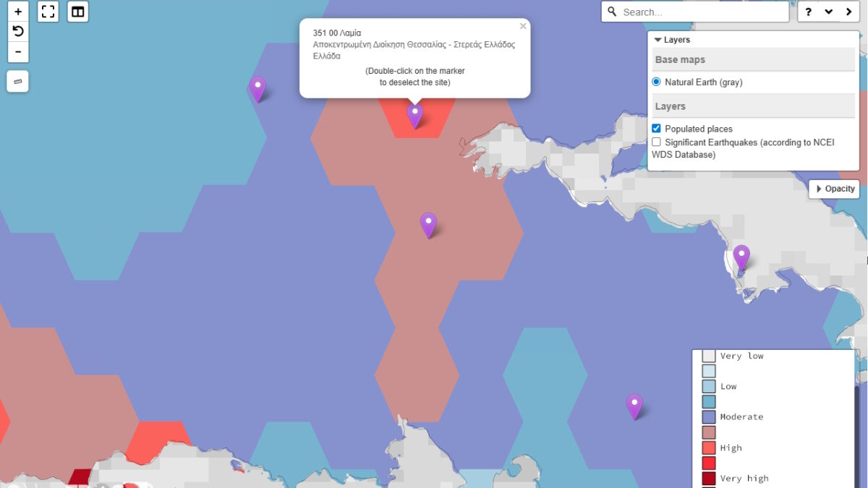Open help with the question mark icon

click(808, 12)
